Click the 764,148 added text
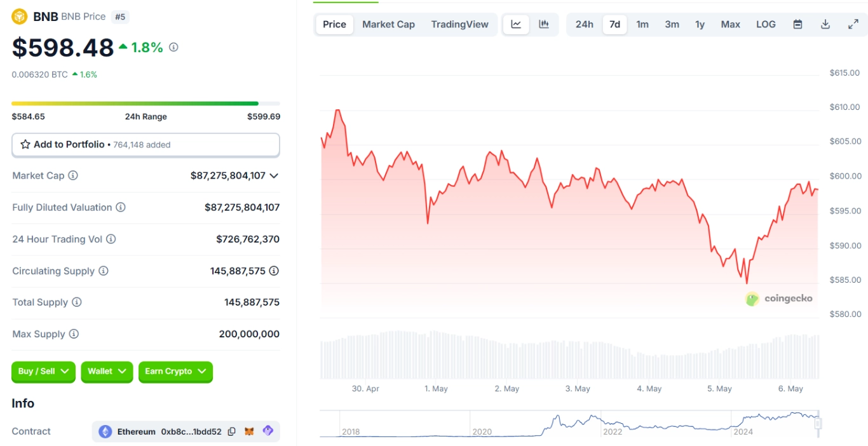868x446 pixels. tap(142, 145)
